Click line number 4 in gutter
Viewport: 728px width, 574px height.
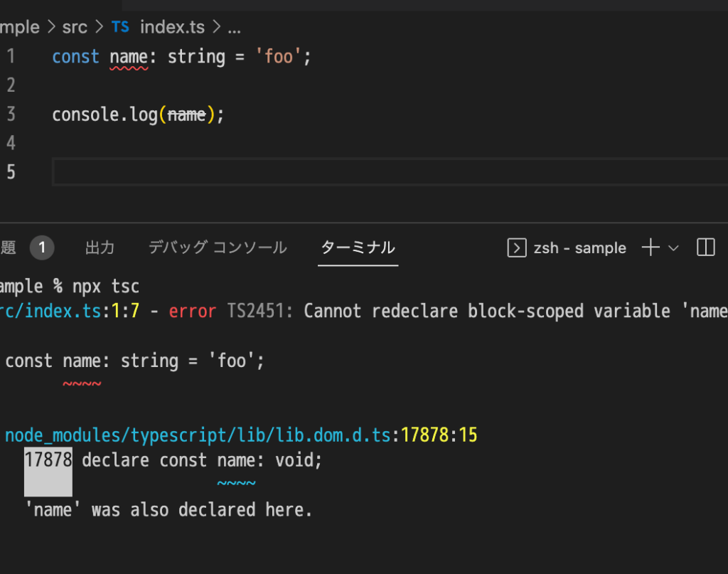click(x=11, y=143)
